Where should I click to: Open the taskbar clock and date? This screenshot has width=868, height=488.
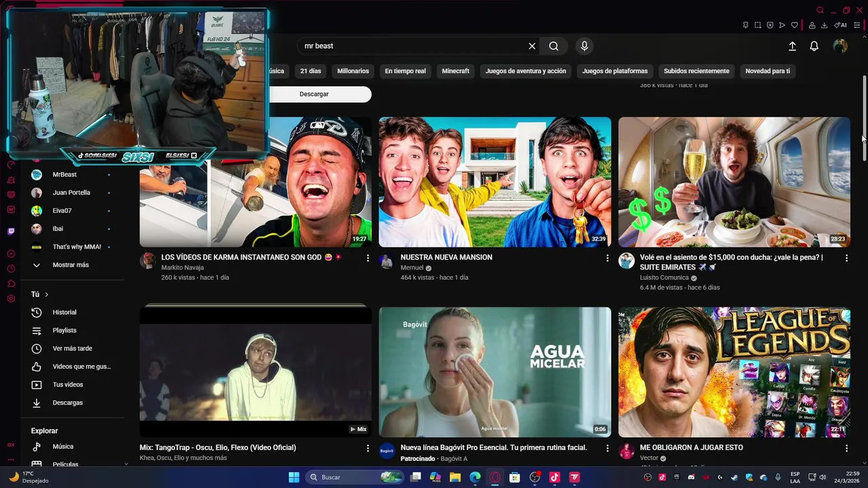pos(847,477)
